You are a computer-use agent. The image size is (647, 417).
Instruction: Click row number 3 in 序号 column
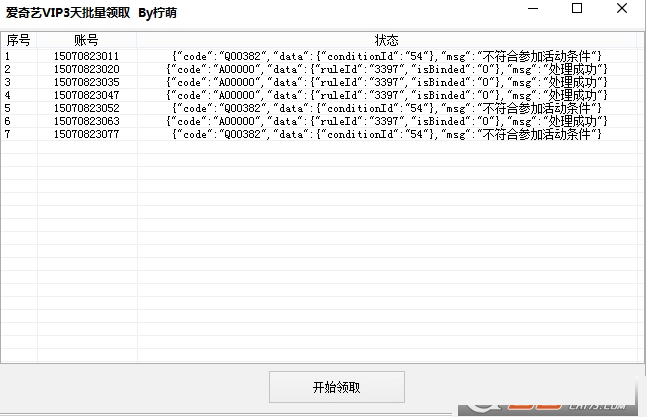coord(7,82)
